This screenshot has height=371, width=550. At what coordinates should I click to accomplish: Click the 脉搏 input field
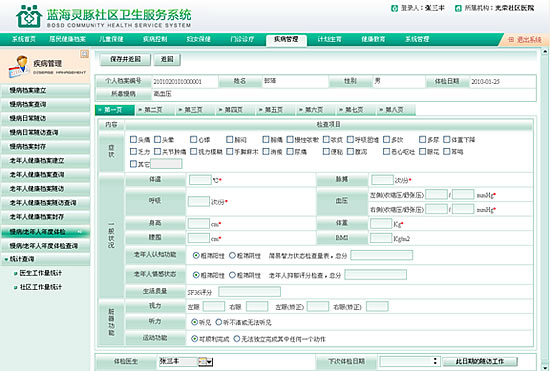coord(382,180)
